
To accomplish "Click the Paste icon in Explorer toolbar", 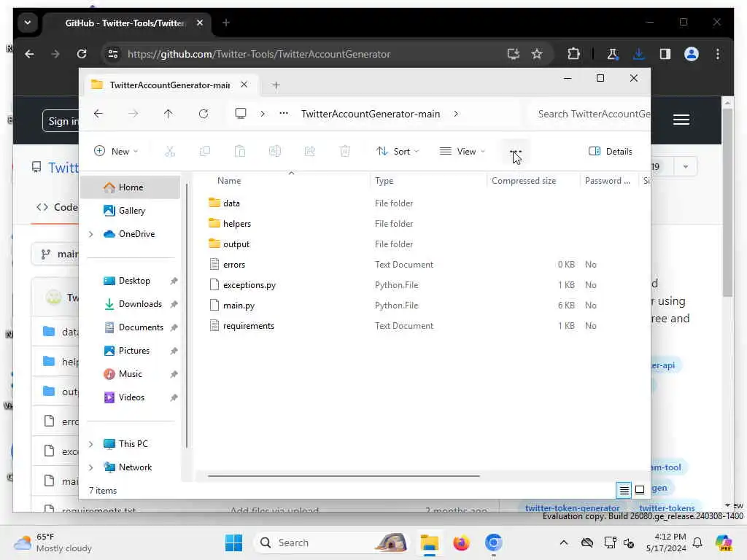I will tap(239, 152).
